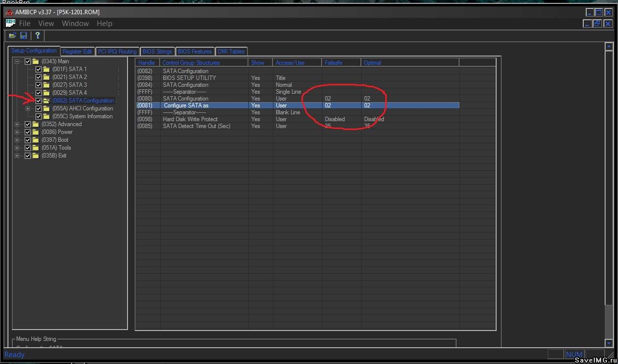Click the scroll up arrow on right scrollbar
The width and height of the screenshot is (618, 364).
(x=609, y=47)
